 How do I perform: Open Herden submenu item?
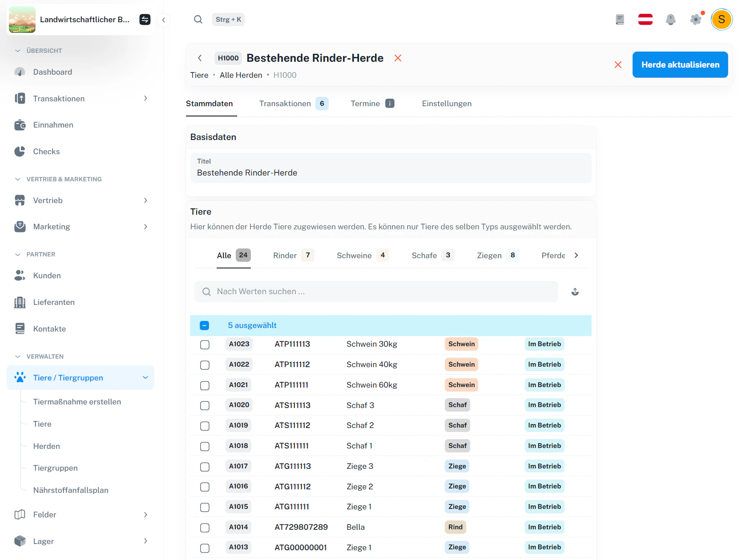(47, 446)
